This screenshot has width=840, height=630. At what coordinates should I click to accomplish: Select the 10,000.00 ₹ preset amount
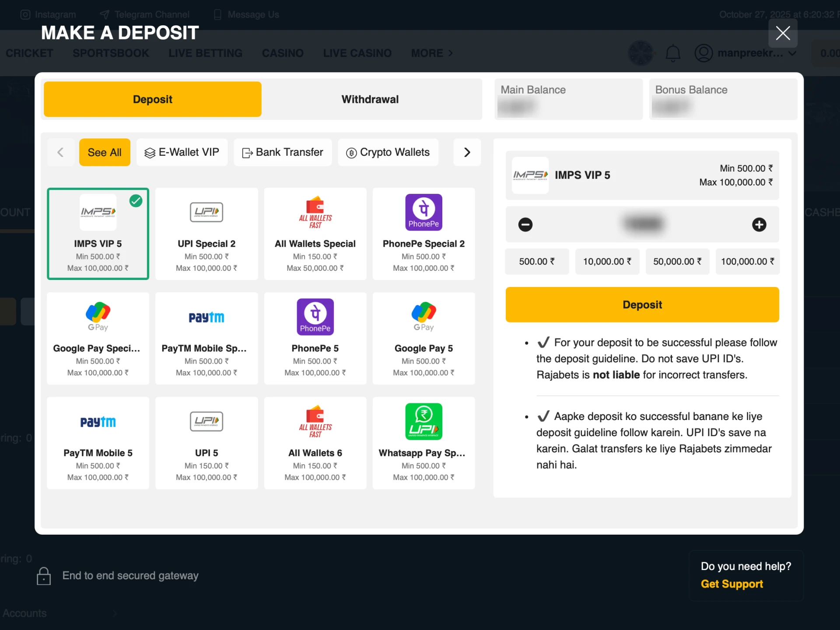coord(607,261)
